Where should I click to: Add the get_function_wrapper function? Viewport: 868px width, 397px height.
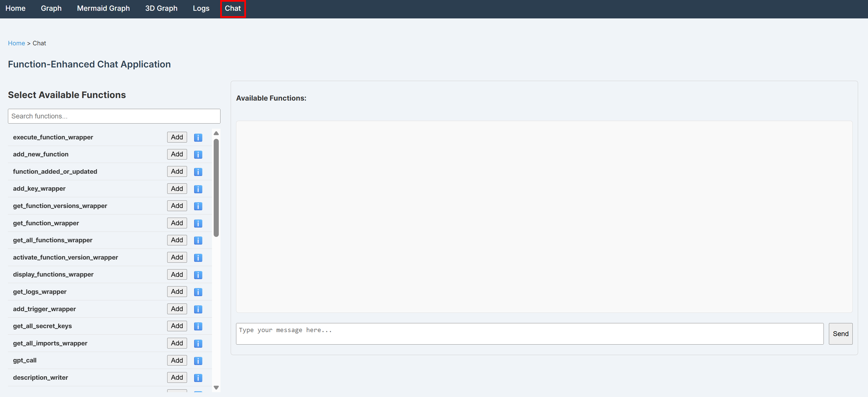point(177,223)
